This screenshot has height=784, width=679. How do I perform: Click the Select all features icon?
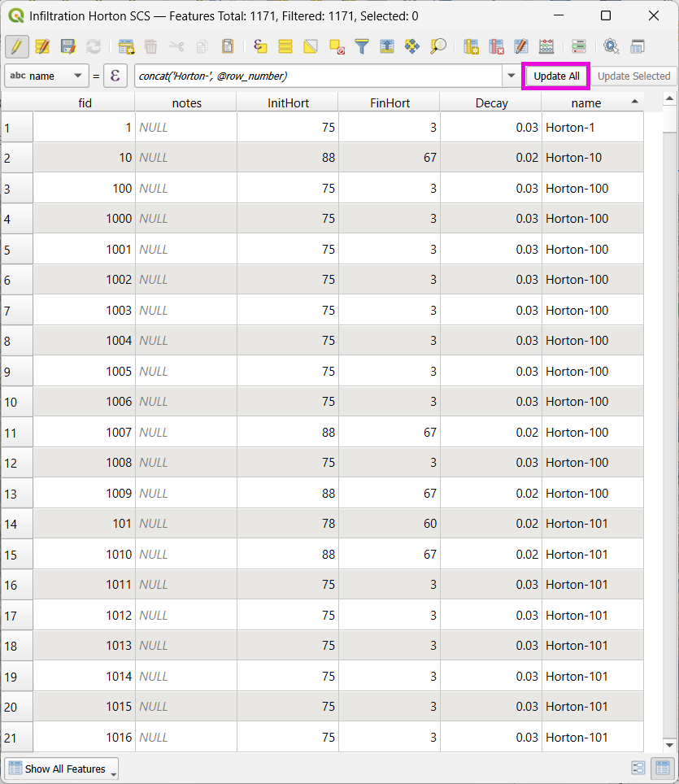point(285,46)
